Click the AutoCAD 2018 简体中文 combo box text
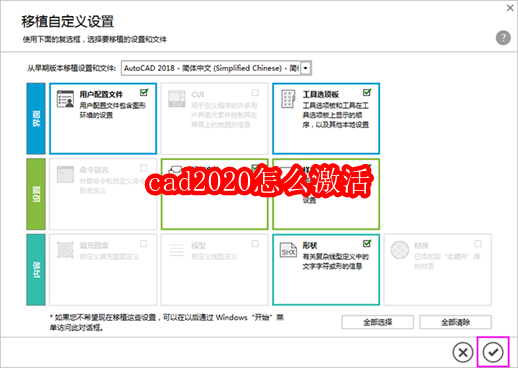 (211, 68)
